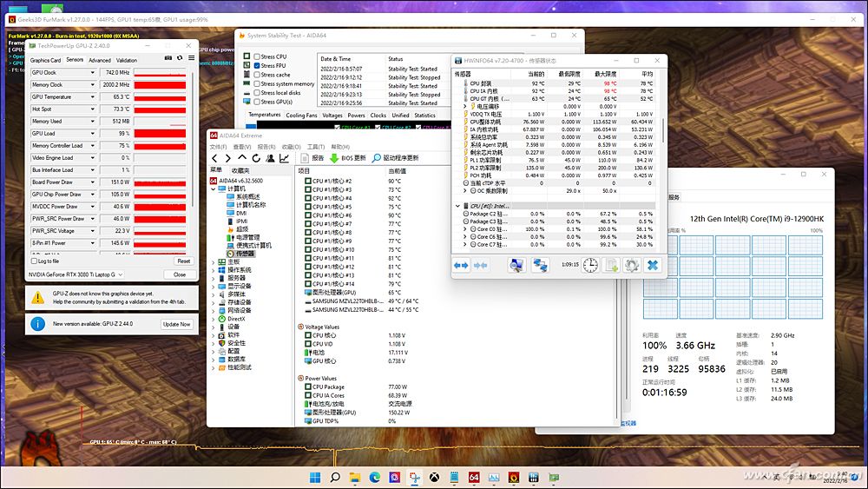868x489 pixels.
Task: Click HWiNFO log file export icon
Action: point(611,265)
